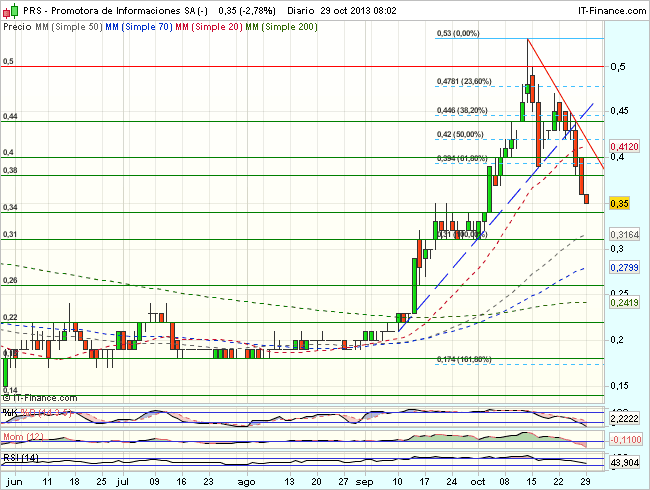Viewport: 650px width, 490px height.
Task: Click the MM (Simple 50) legend entry
Action: (68, 27)
